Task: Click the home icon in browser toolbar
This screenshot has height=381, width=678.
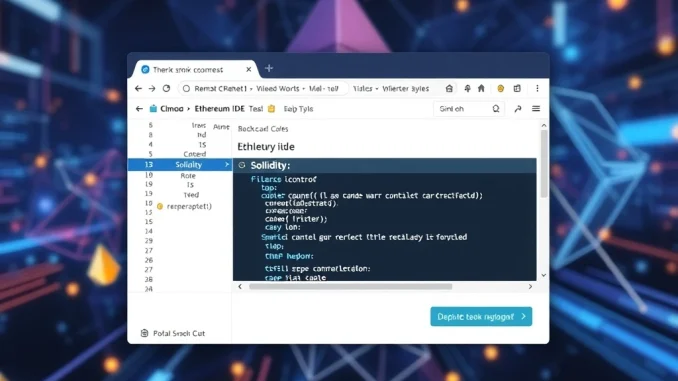Action: (481, 89)
